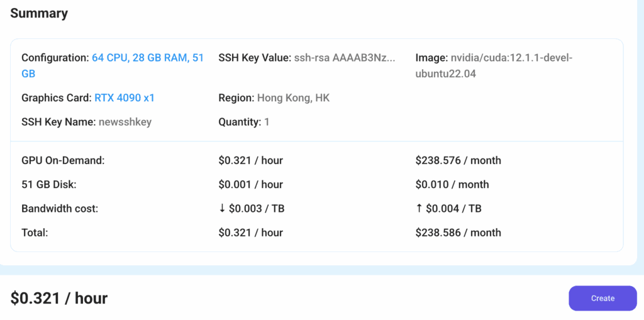Click the $238.576 / month GPU price
This screenshot has width=644, height=320.
coord(458,160)
